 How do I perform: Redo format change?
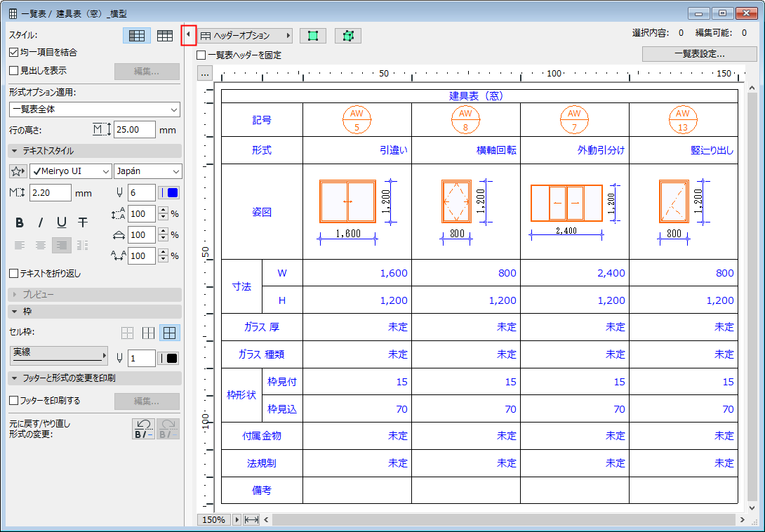(168, 429)
